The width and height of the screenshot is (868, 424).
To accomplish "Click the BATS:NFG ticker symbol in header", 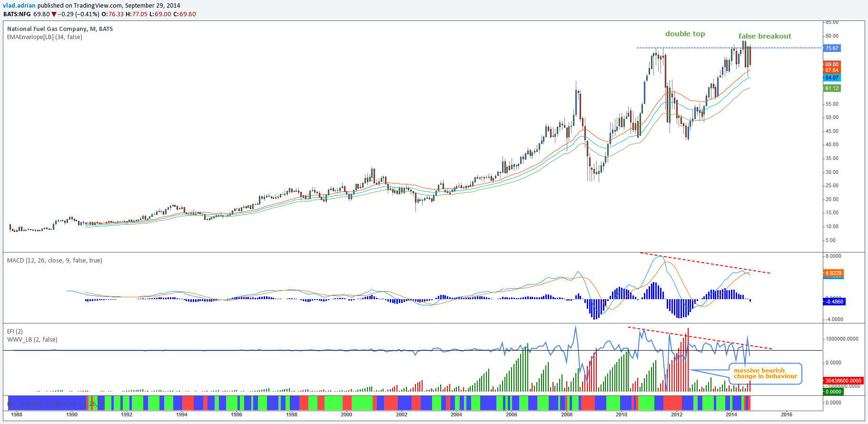I will click(x=17, y=14).
